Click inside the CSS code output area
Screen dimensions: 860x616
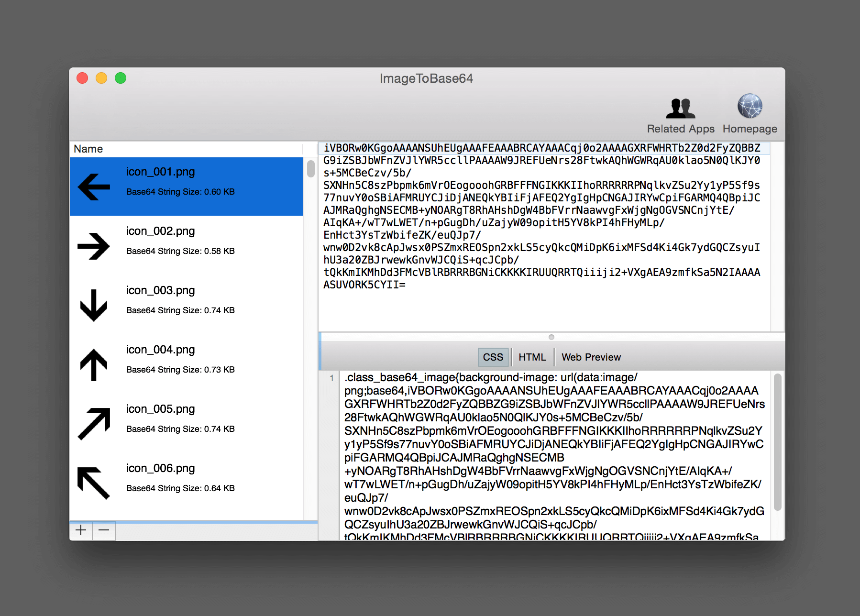click(555, 455)
